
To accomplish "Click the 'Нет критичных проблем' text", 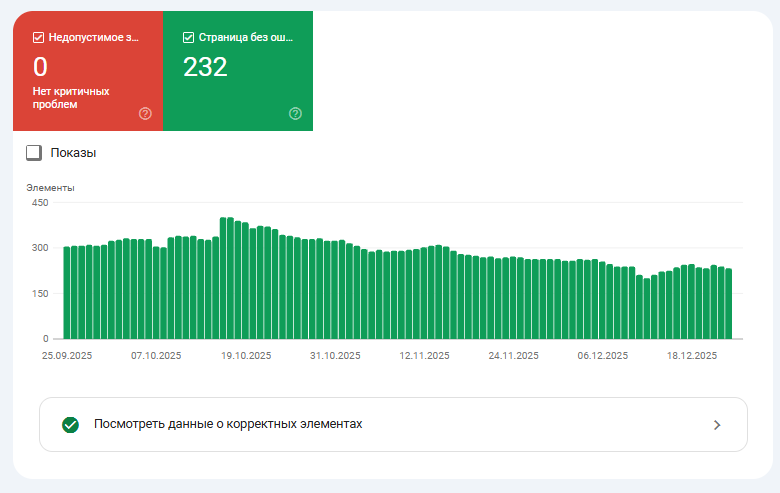I will (x=71, y=98).
